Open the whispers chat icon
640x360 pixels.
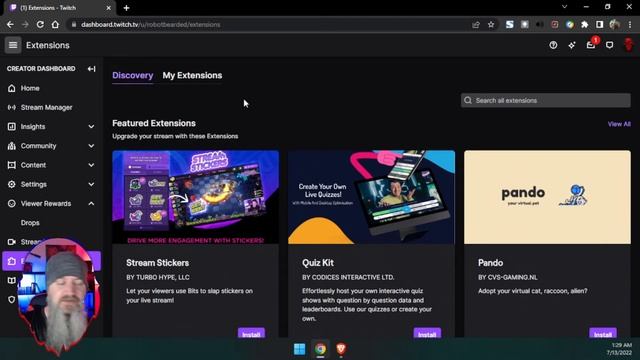tap(609, 45)
